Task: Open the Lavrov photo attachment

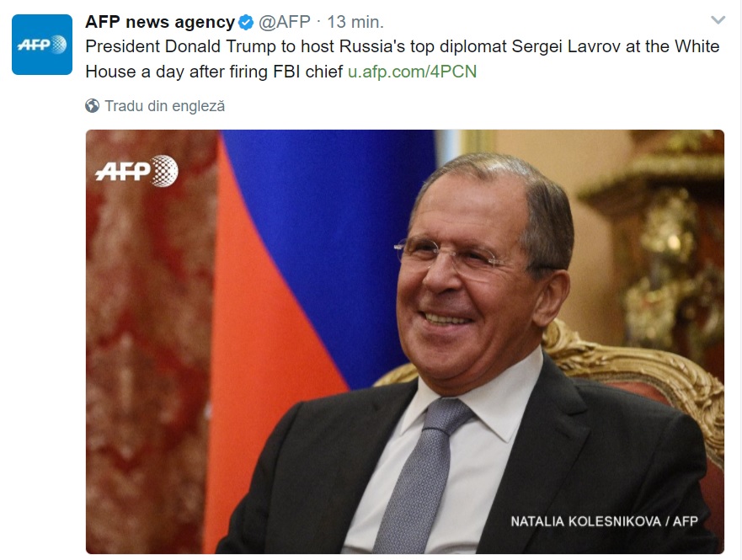Action: 405,342
